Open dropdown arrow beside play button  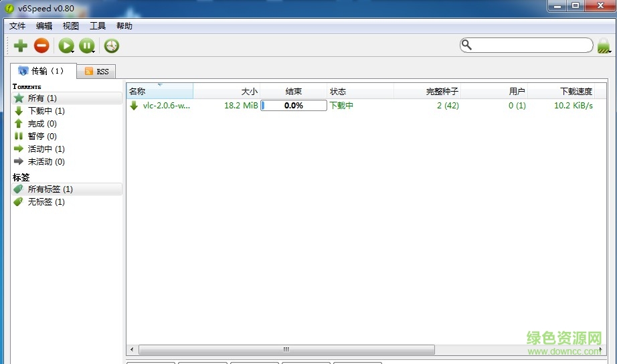tap(73, 52)
